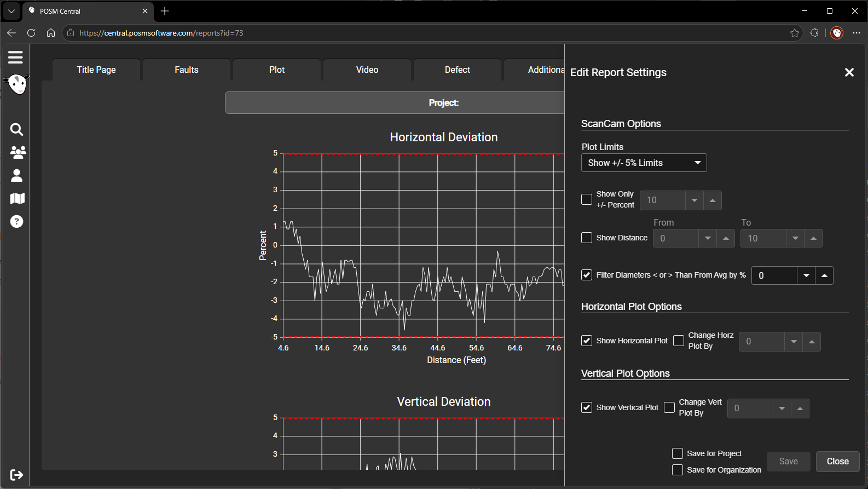This screenshot has height=489, width=868.
Task: Decrease the From distance value
Action: point(708,238)
